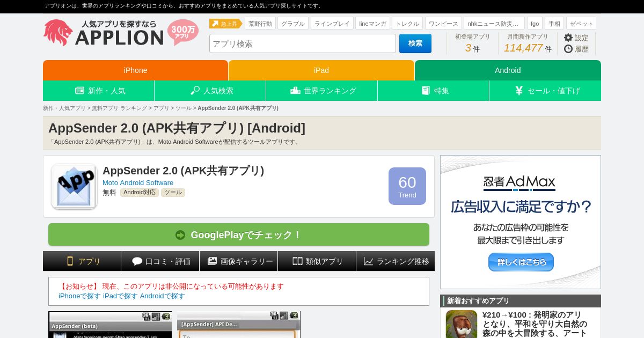
Task: Open the 発明家のアリ app icon thumbnail
Action: point(462,324)
